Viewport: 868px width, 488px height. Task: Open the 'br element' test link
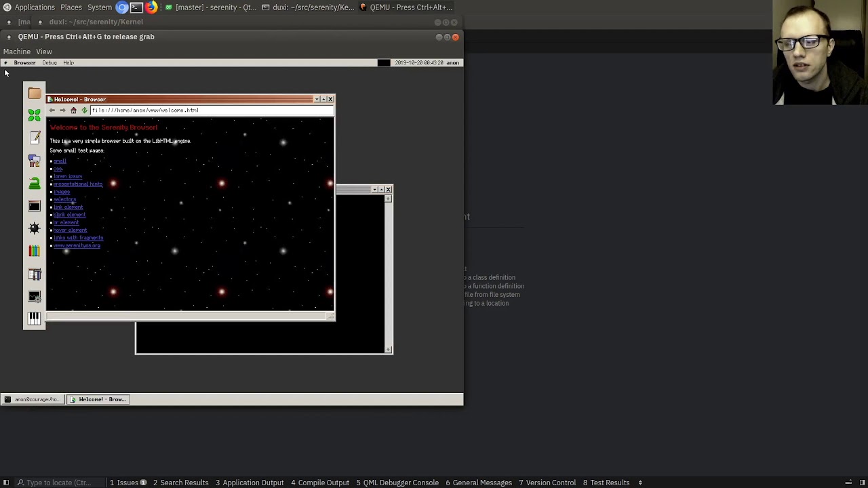tap(66, 222)
